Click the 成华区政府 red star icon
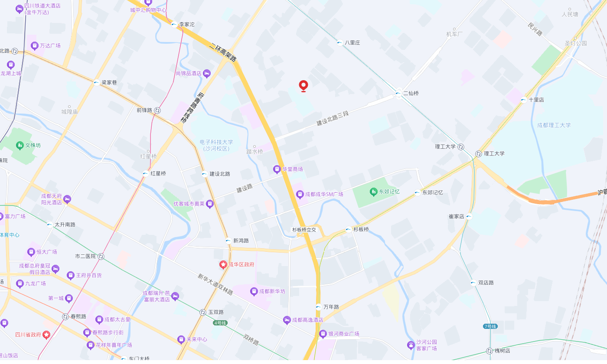The width and height of the screenshot is (607, 364). [223, 264]
